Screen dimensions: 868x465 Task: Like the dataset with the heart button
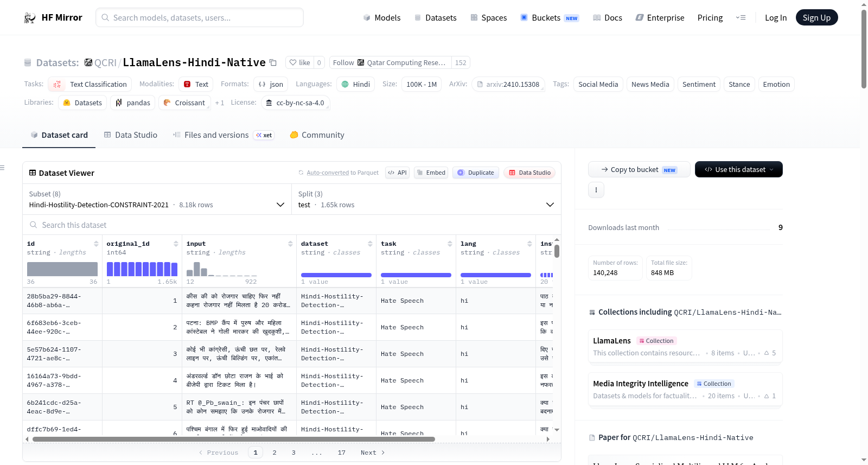tap(299, 62)
